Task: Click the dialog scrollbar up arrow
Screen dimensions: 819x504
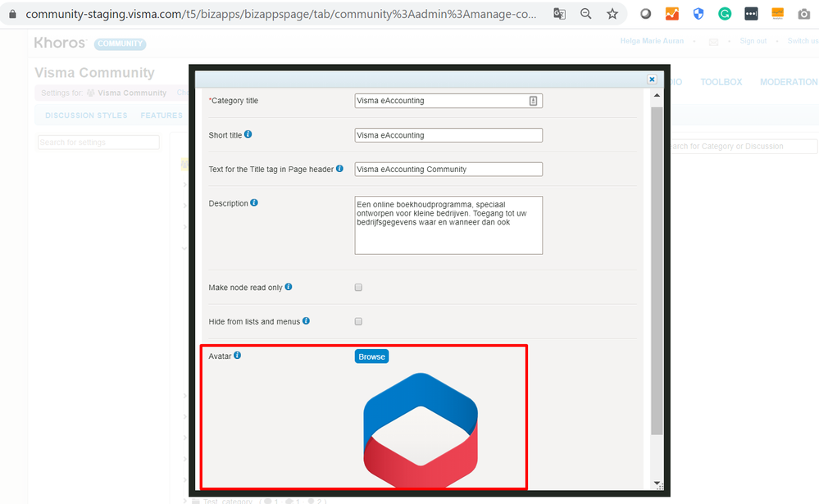Action: [657, 96]
